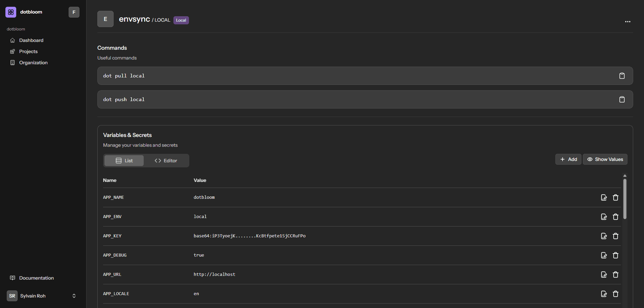Click the APP_URL name cell
The height and width of the screenshot is (308, 644).
click(x=112, y=275)
